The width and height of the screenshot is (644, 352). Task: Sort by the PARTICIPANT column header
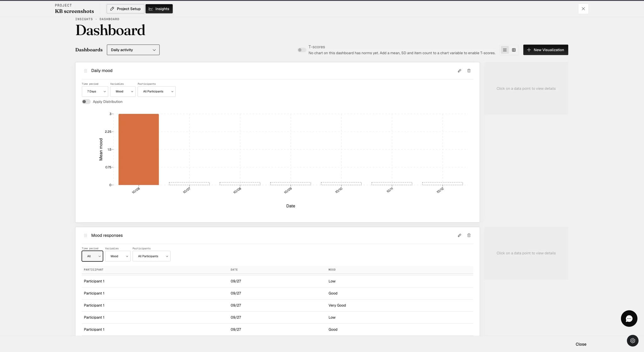click(x=94, y=270)
